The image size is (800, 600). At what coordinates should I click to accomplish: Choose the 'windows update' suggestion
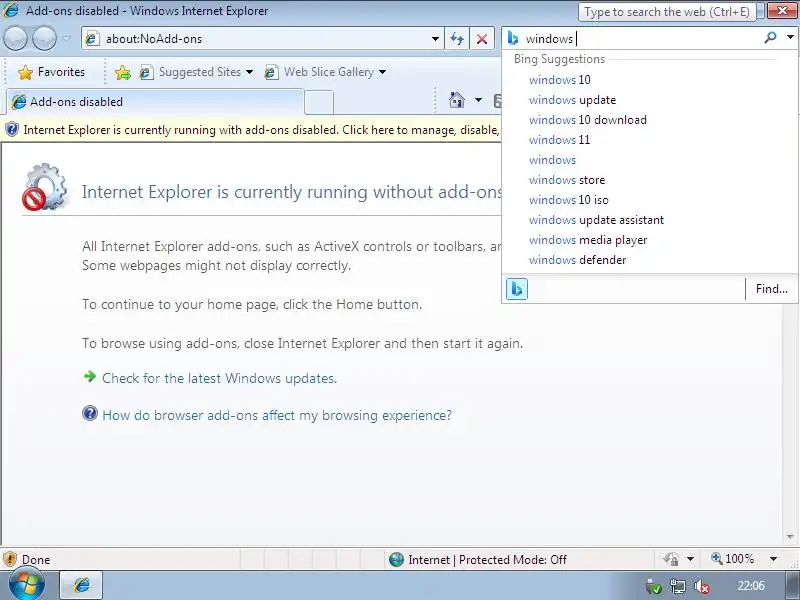coord(572,100)
